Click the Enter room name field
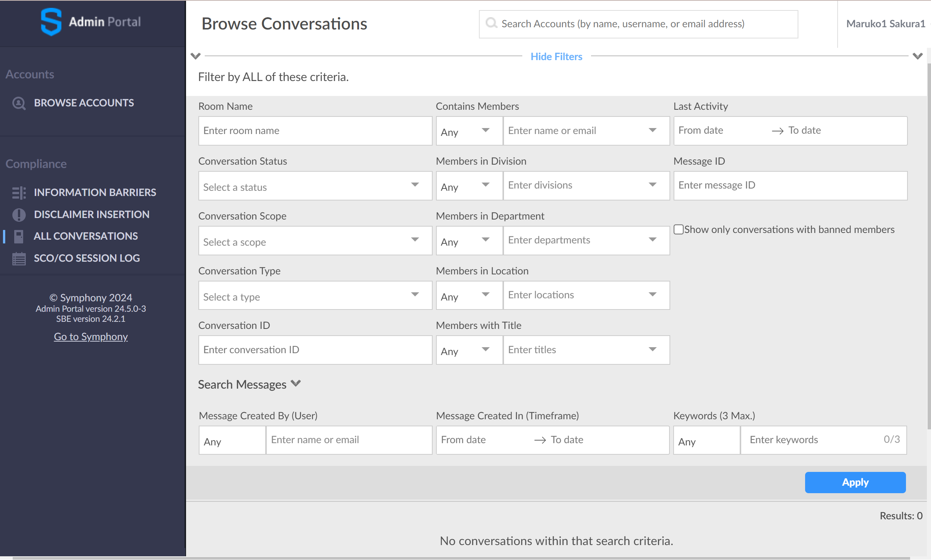Image resolution: width=931 pixels, height=560 pixels. pyautogui.click(x=315, y=131)
